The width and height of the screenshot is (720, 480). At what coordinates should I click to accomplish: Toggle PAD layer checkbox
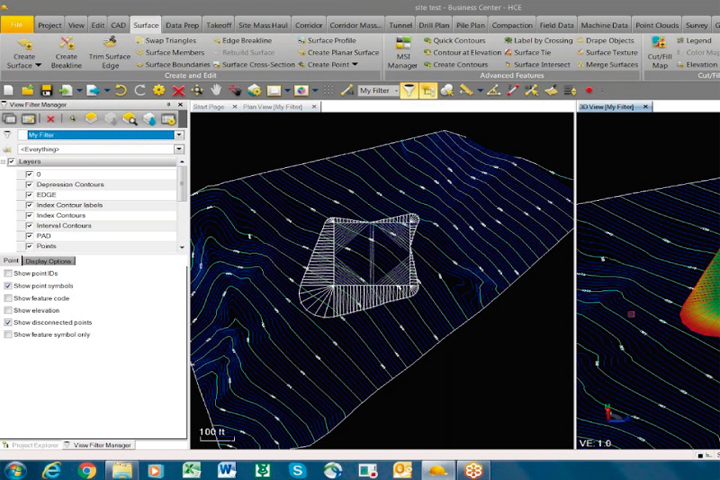point(29,236)
